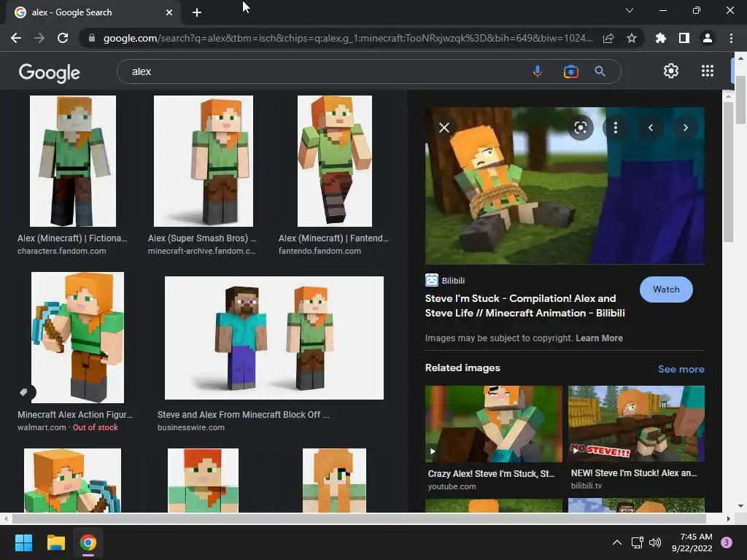747x560 pixels.
Task: Click the voice search microphone icon
Action: pyautogui.click(x=538, y=71)
